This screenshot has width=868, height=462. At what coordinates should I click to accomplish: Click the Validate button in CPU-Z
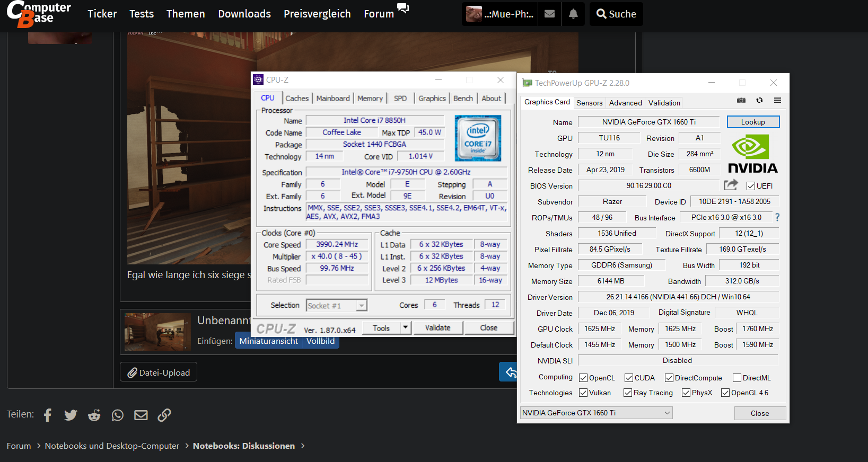coord(438,327)
